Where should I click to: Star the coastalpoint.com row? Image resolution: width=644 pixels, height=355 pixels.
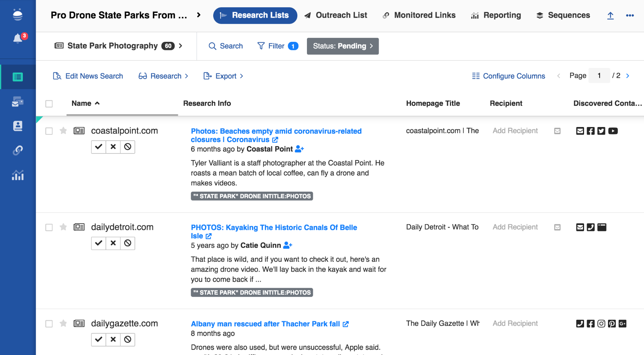63,131
